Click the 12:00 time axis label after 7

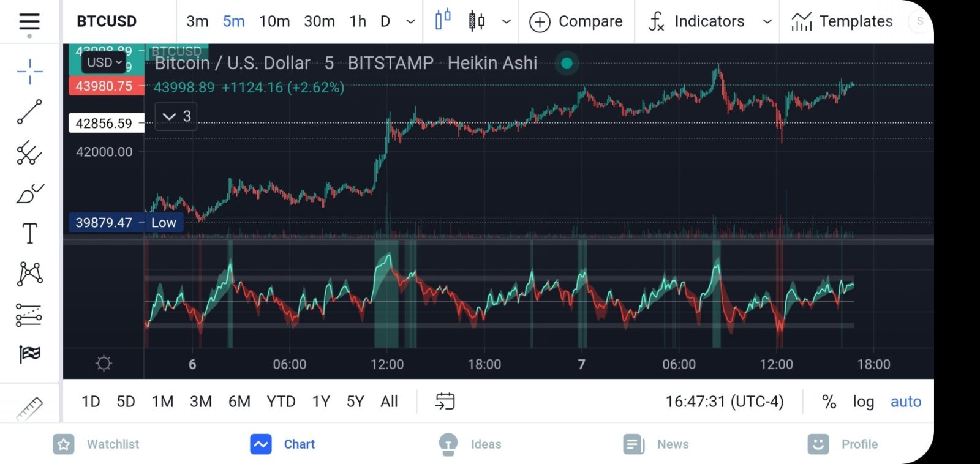click(x=776, y=364)
